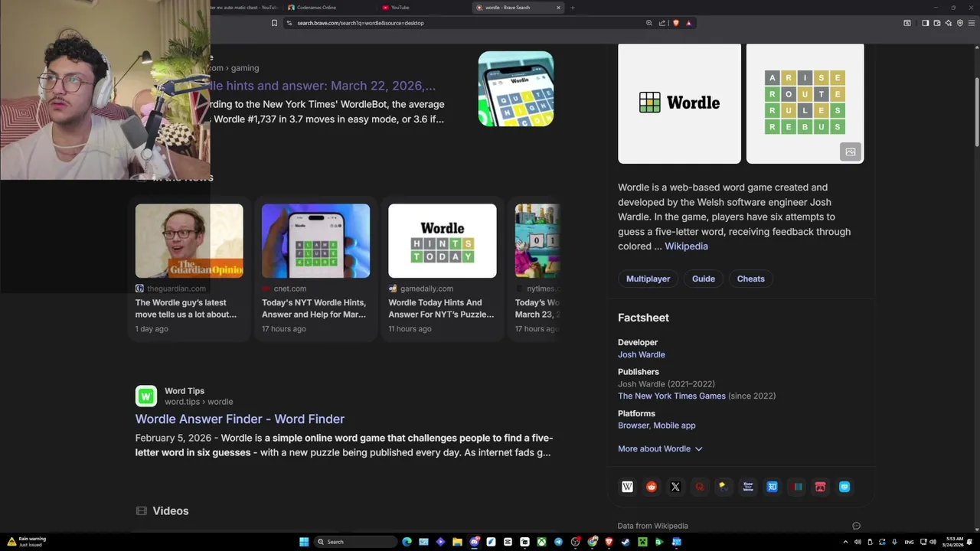Click the ENG language indicator
980x551 pixels.
tap(909, 542)
